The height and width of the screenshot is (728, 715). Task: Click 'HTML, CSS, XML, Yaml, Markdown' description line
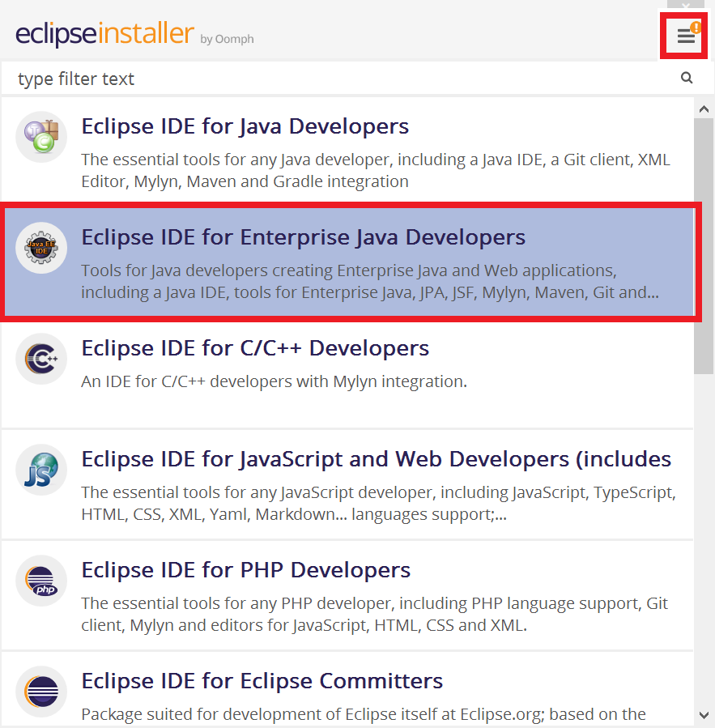[294, 514]
